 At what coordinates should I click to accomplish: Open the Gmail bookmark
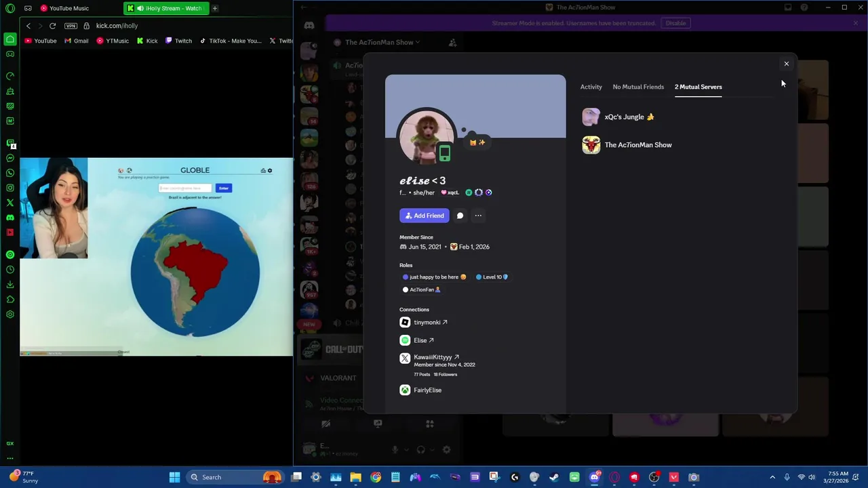[x=77, y=41]
